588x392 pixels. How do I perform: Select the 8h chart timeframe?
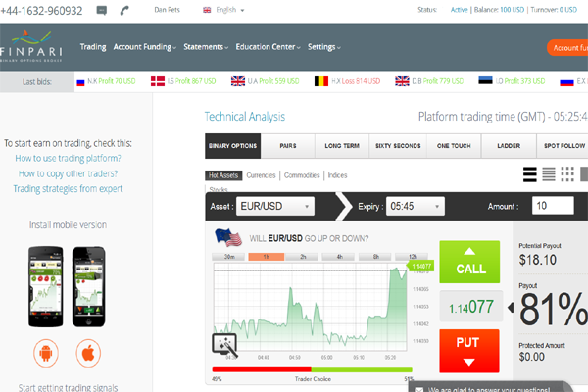pos(375,257)
